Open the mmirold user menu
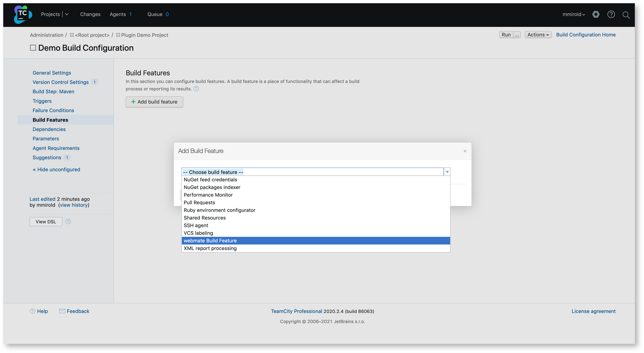The width and height of the screenshot is (644, 353). (574, 14)
